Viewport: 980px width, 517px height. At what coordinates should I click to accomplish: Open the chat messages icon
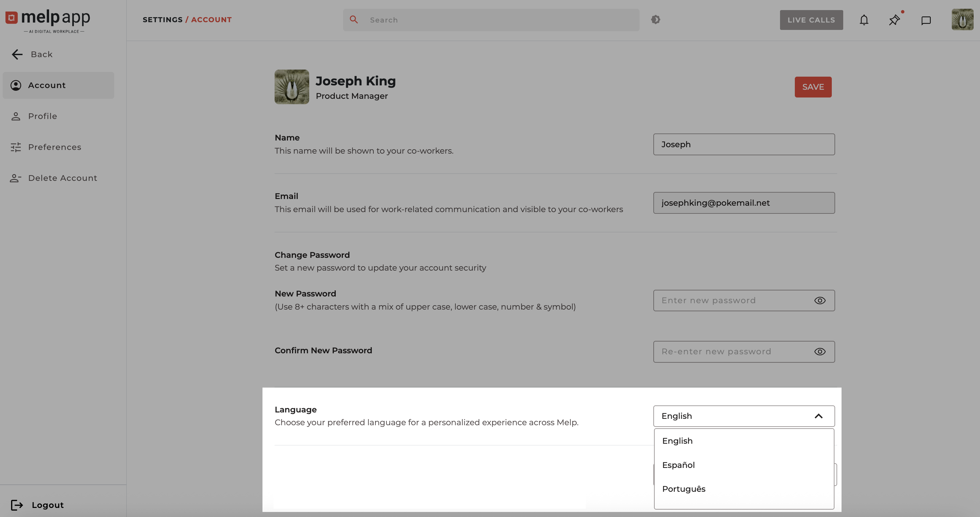[926, 20]
